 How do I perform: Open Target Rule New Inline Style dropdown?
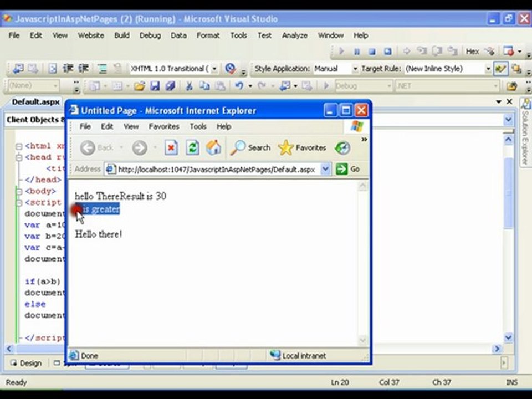[488, 69]
